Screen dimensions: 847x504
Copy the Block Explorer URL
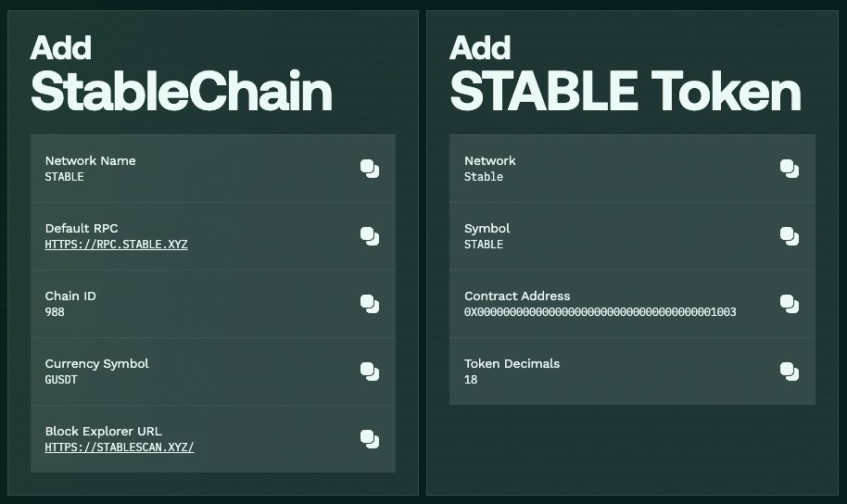(370, 439)
